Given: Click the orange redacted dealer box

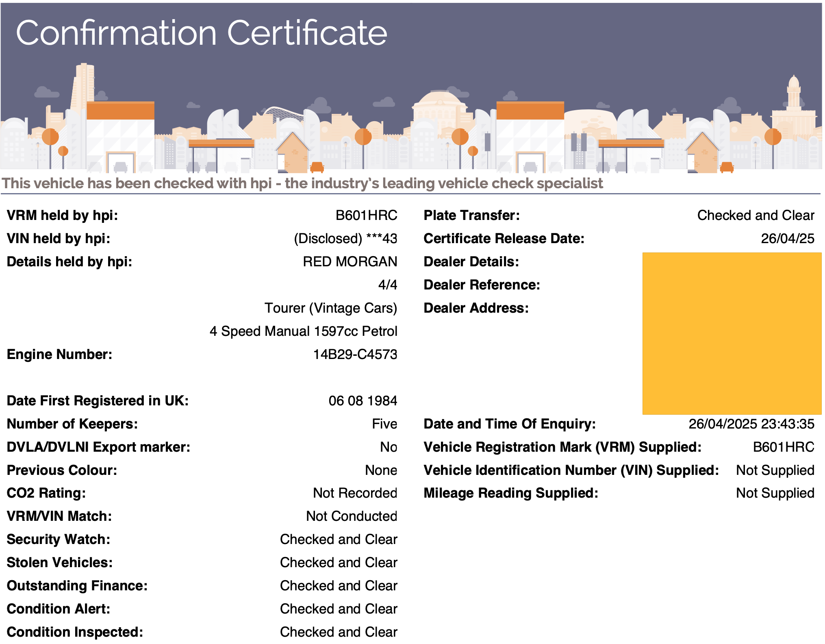Looking at the screenshot, I should point(732,333).
